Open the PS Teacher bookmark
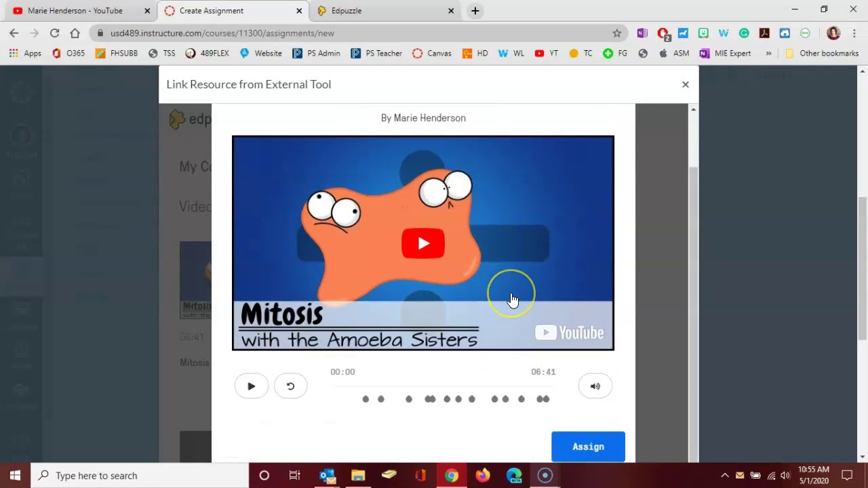Image resolution: width=868 pixels, height=488 pixels. (376, 53)
